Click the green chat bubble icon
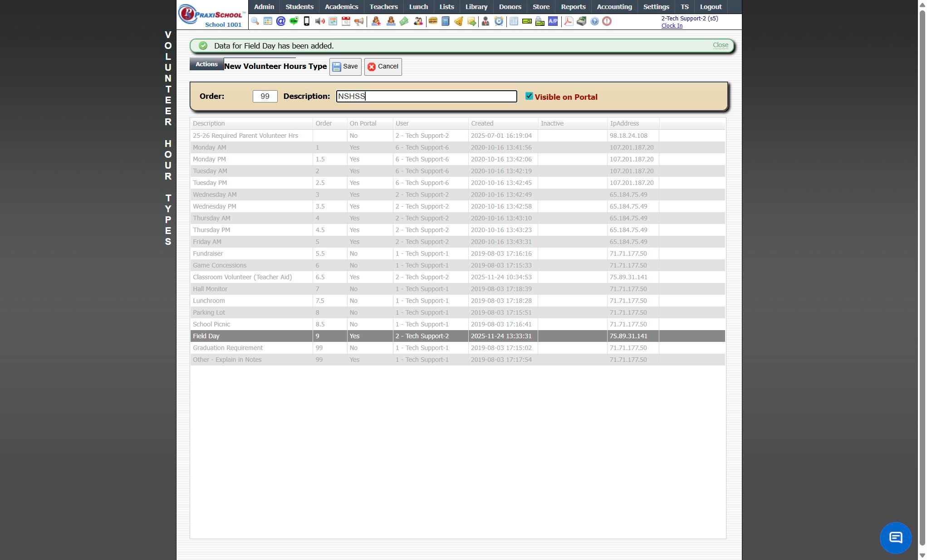Screen dimensions: 927x560 (x=294, y=21)
